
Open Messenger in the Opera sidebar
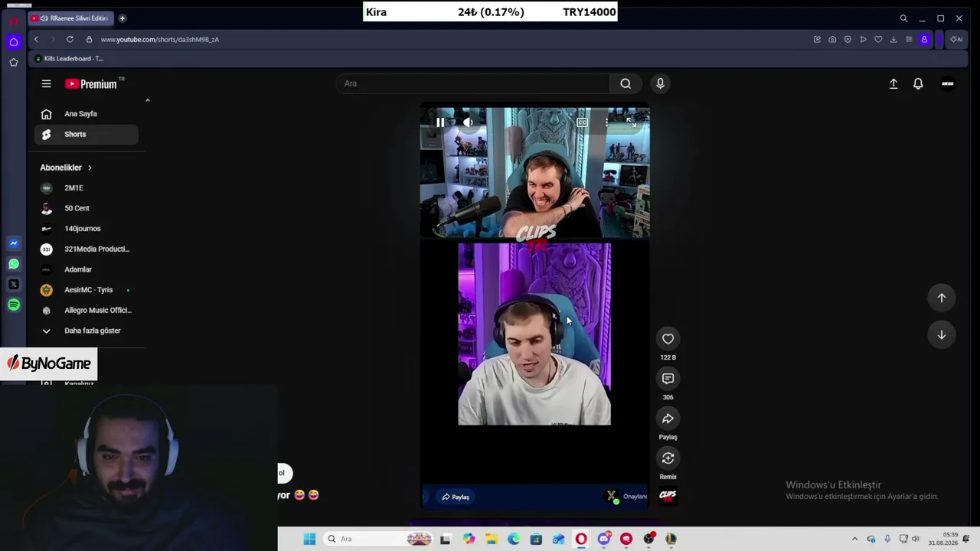coord(14,243)
